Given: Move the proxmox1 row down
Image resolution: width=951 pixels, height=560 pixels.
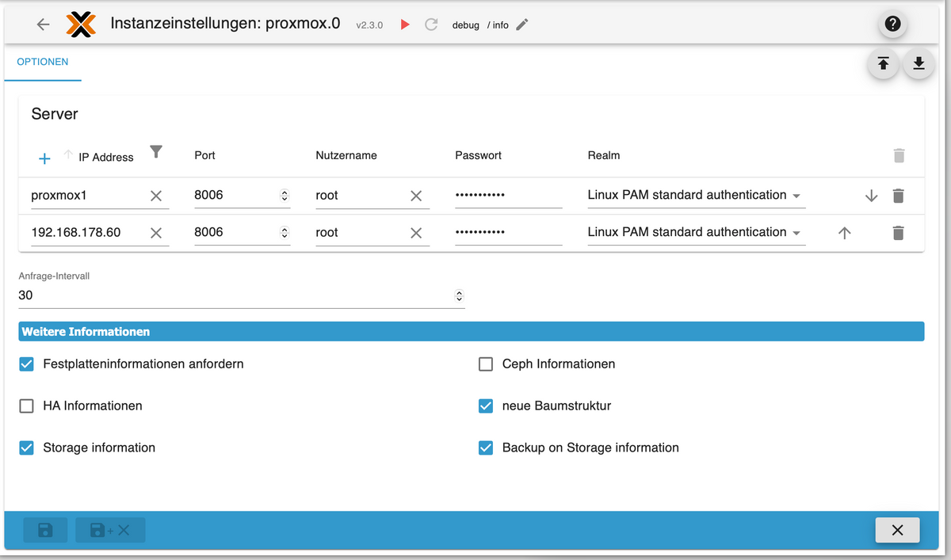Looking at the screenshot, I should [871, 196].
